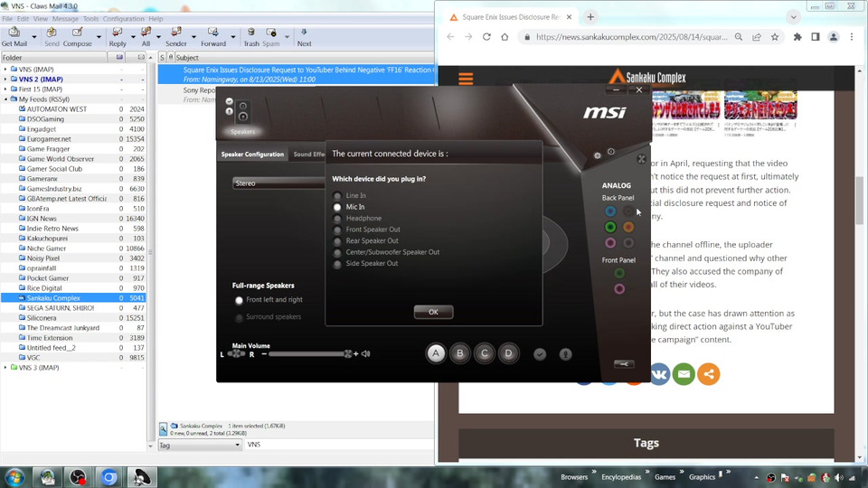Toggle the Surround speakers option
Viewport: 868px width, 488px height.
point(239,317)
